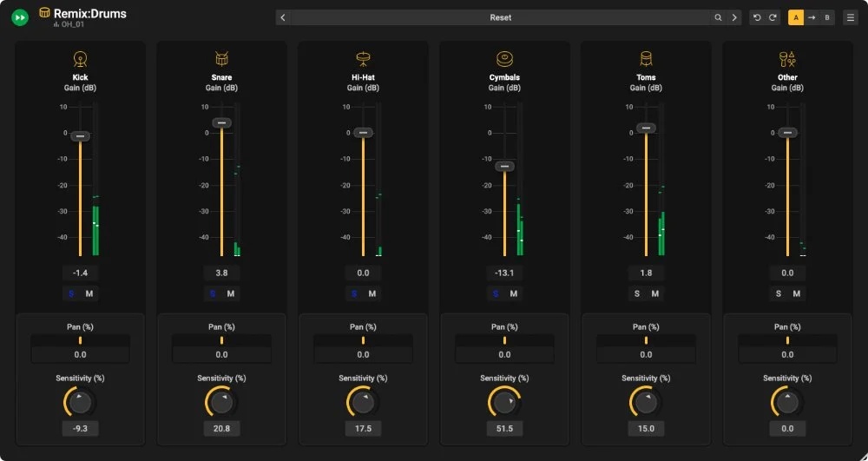Screen dimensions: 868x461
Task: Click the Kick gain fader handle
Action: [x=80, y=136]
